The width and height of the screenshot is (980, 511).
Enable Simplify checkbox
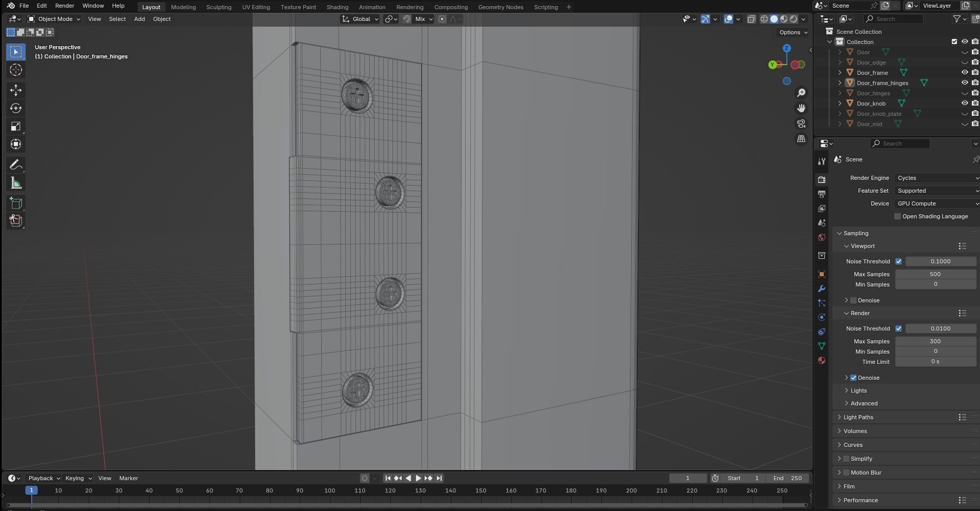(x=846, y=459)
